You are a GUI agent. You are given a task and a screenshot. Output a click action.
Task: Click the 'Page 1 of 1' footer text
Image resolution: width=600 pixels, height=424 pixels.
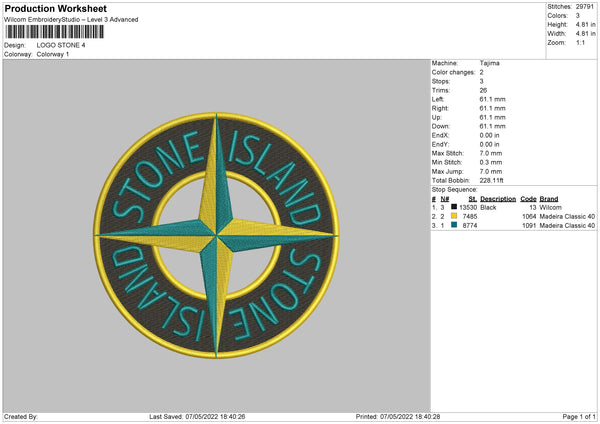pos(579,417)
